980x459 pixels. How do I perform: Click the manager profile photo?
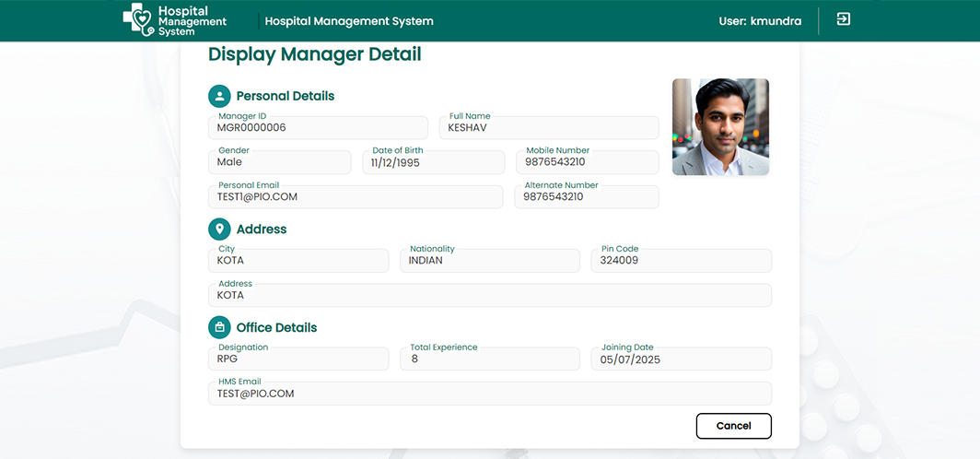tap(720, 127)
